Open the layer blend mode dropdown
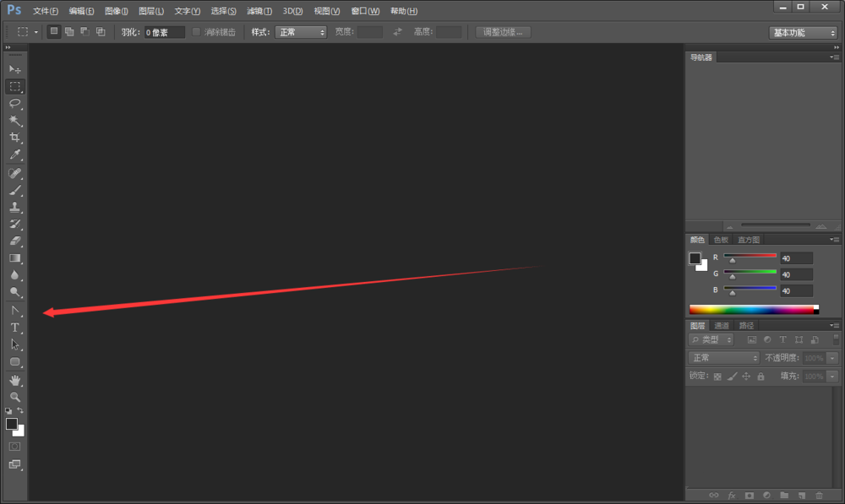 (724, 358)
